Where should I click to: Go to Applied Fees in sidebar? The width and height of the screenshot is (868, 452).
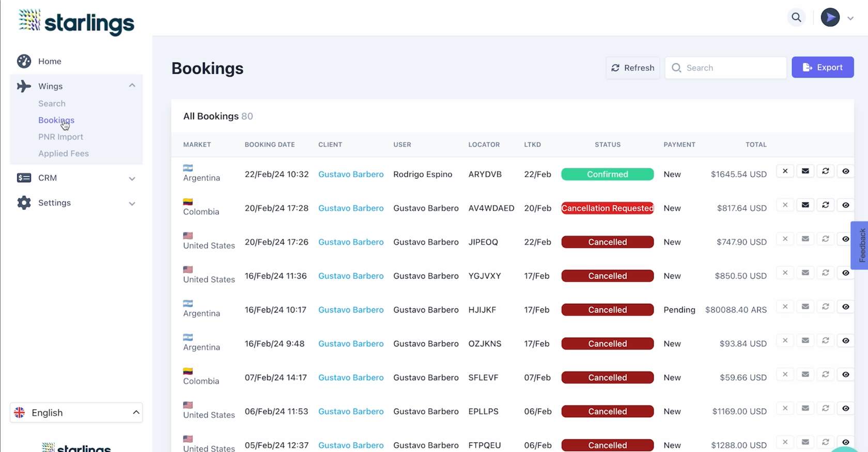(64, 153)
